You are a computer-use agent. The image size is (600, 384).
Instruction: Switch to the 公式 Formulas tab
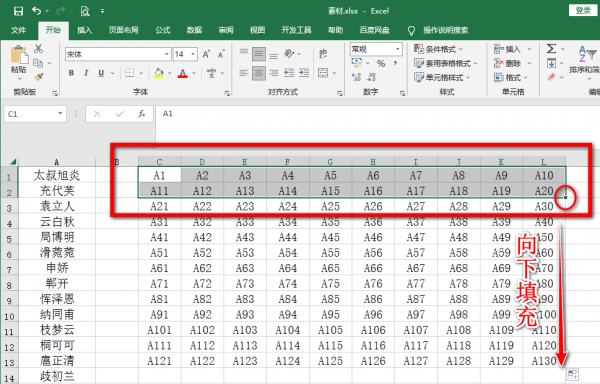click(163, 30)
